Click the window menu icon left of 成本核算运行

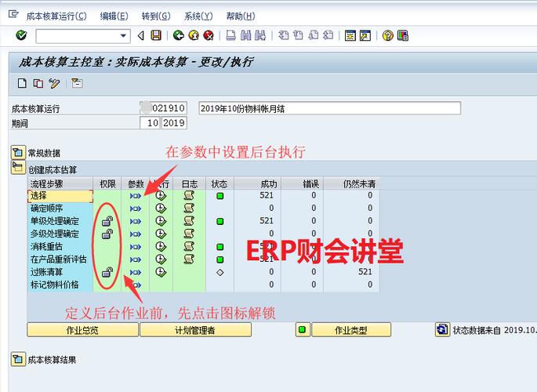point(13,14)
